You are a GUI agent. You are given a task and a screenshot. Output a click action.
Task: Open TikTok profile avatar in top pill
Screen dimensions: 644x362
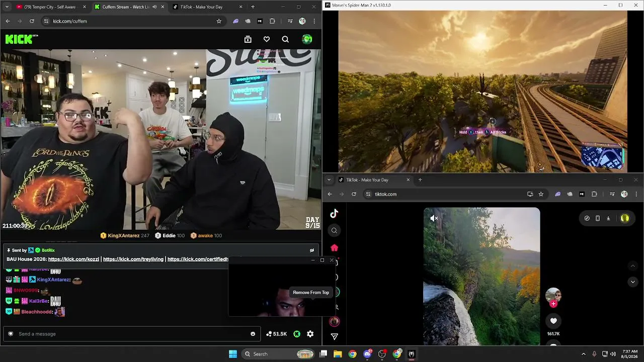click(625, 218)
